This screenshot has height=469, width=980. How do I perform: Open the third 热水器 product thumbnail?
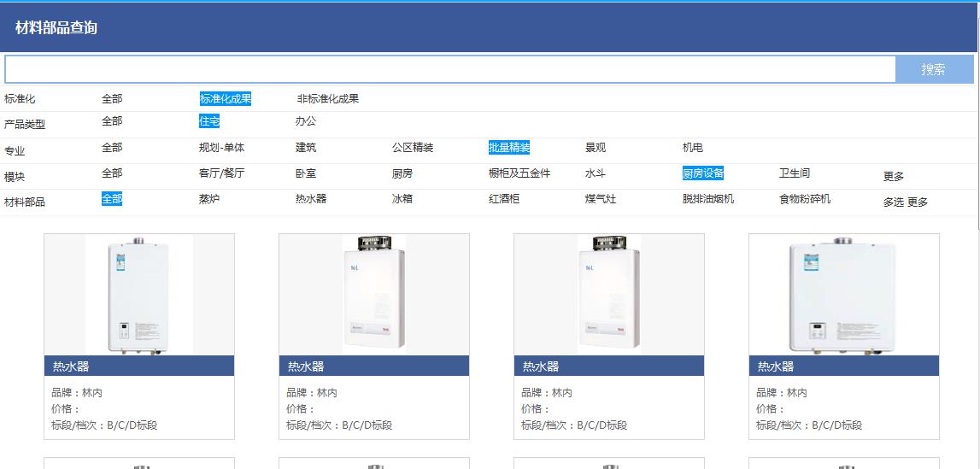pyautogui.click(x=609, y=295)
